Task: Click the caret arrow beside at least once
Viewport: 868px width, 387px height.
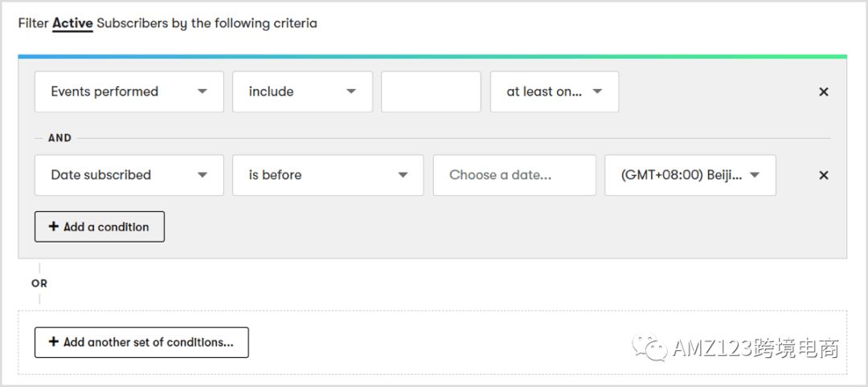Action: point(597,92)
